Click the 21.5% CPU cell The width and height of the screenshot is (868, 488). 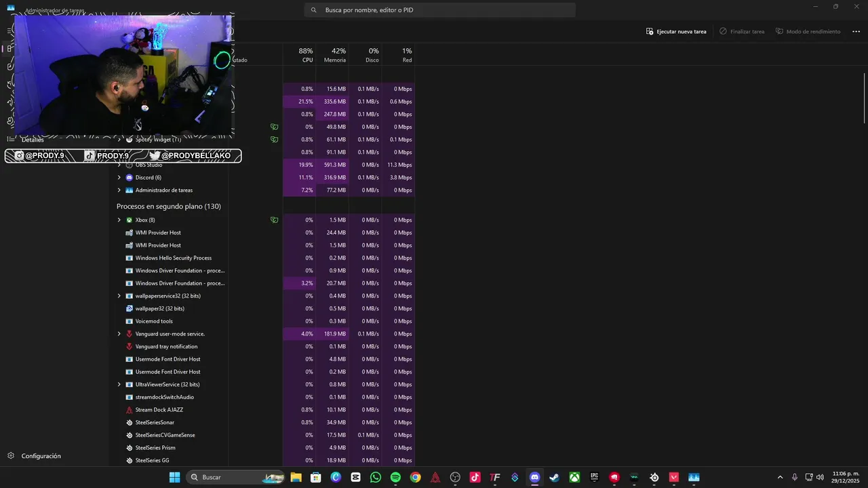[299, 102]
